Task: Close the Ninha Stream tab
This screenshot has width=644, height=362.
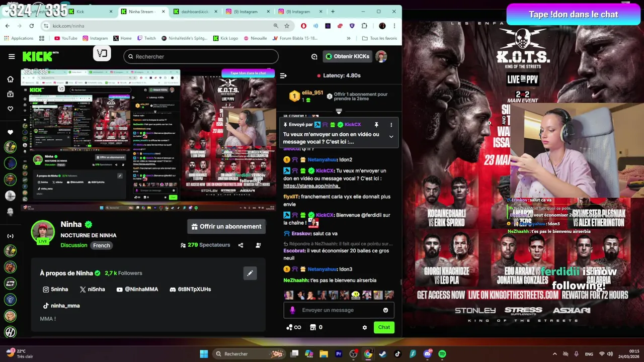Action: click(x=163, y=12)
